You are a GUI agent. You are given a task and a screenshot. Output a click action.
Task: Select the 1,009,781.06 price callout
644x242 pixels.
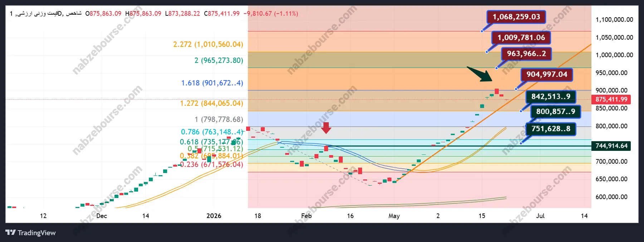(x=521, y=38)
